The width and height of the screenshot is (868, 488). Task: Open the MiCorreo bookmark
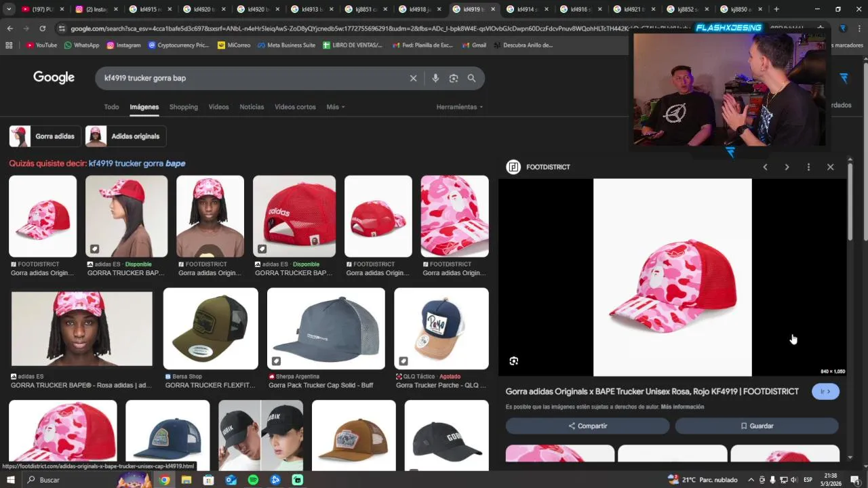(x=234, y=45)
